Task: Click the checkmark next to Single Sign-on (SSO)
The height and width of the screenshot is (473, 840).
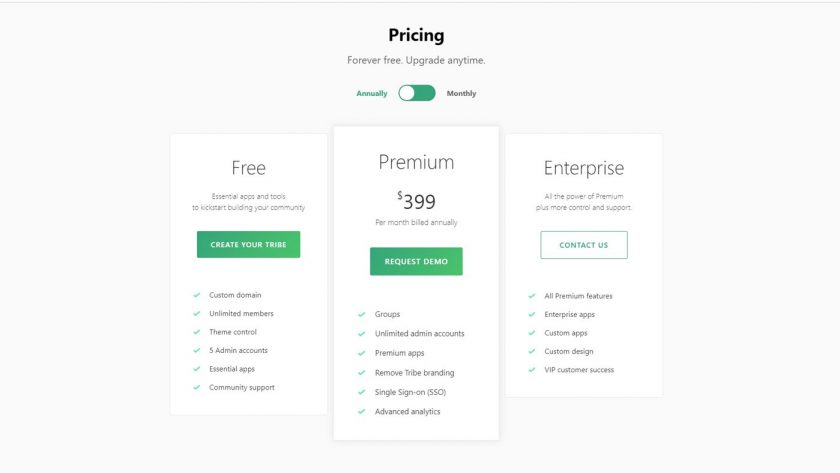Action: click(362, 392)
